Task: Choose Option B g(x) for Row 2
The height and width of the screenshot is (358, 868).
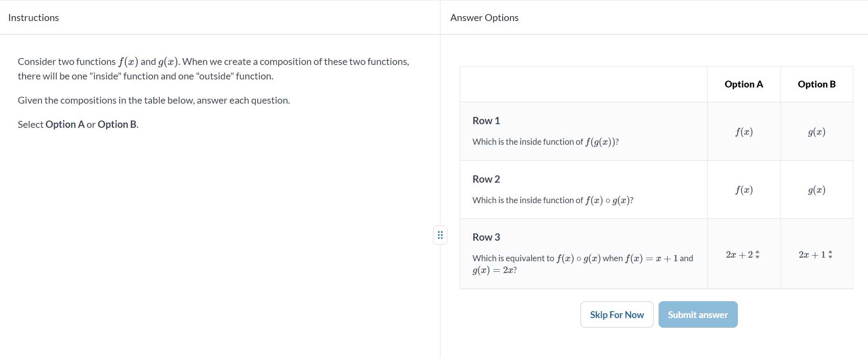Action: point(816,190)
